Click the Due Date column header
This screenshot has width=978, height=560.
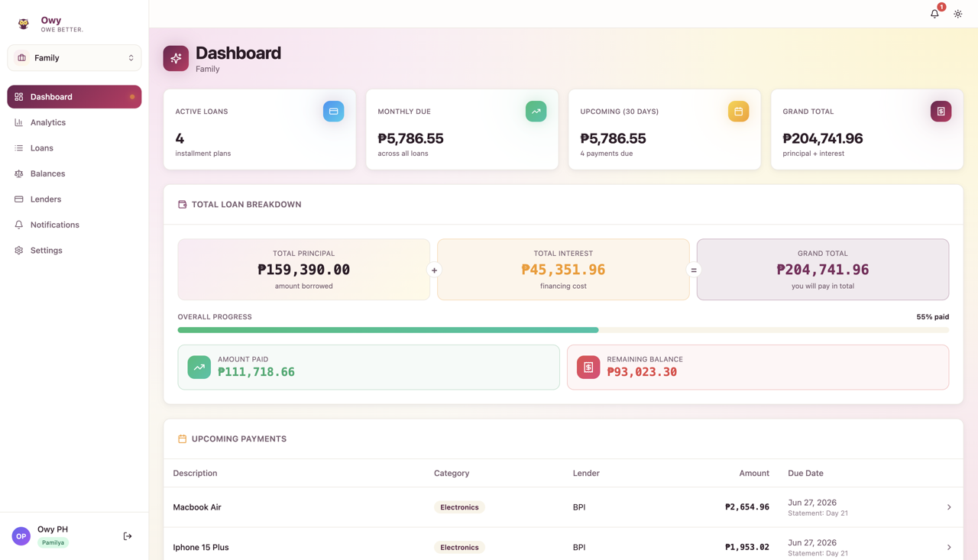(805, 474)
